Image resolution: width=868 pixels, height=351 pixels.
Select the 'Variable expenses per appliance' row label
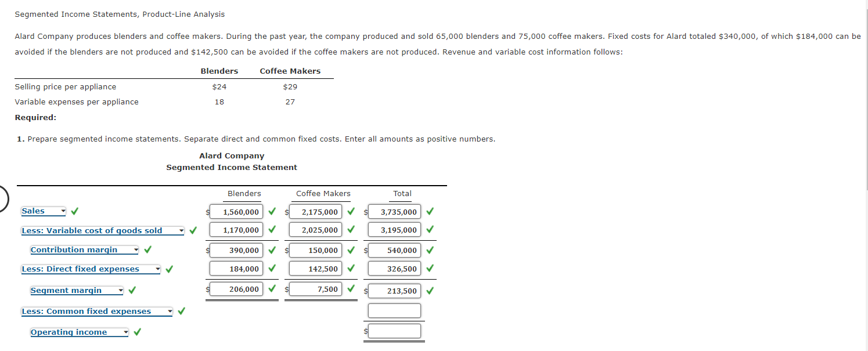(77, 102)
